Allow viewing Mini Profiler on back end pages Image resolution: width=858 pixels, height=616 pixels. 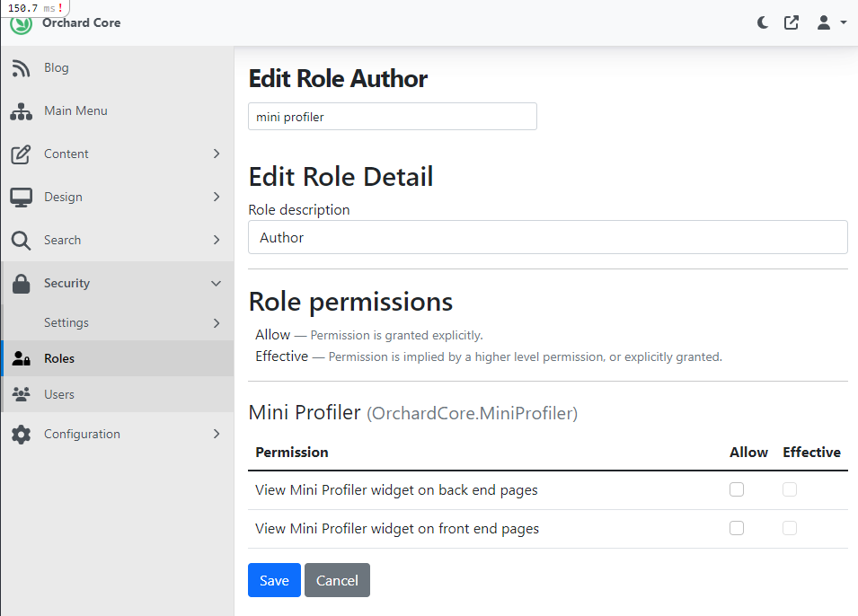[x=737, y=489]
